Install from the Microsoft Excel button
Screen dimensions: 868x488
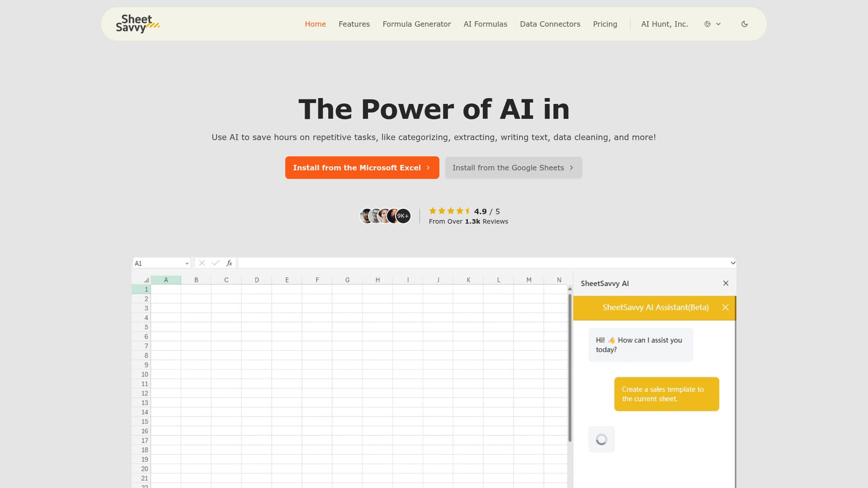362,168
